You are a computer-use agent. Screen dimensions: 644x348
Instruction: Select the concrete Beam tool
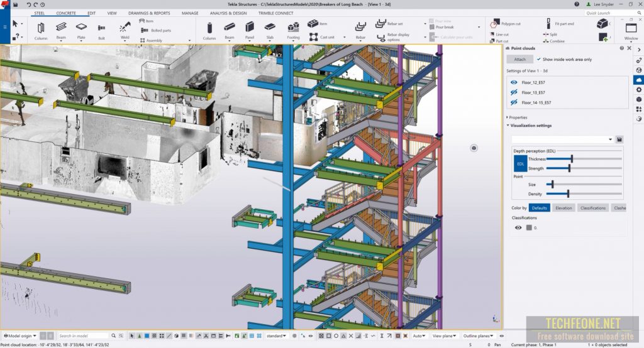229,31
